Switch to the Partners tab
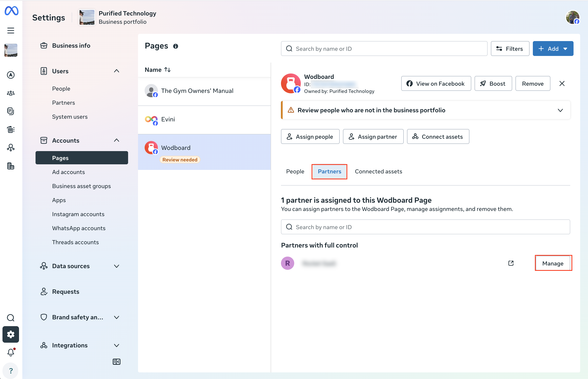Viewport: 588px width, 379px height. point(329,172)
